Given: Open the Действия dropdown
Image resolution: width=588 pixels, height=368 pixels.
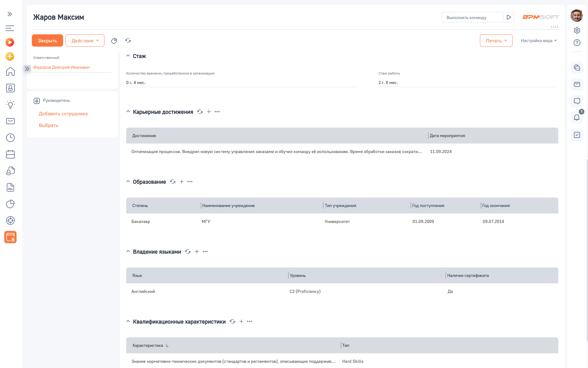Looking at the screenshot, I should click(x=85, y=40).
